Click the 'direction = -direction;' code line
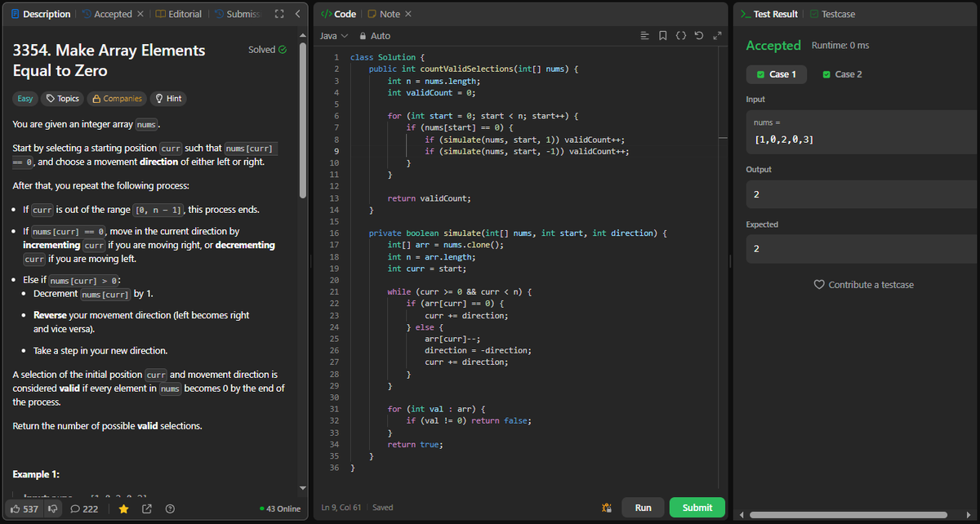 pos(478,350)
